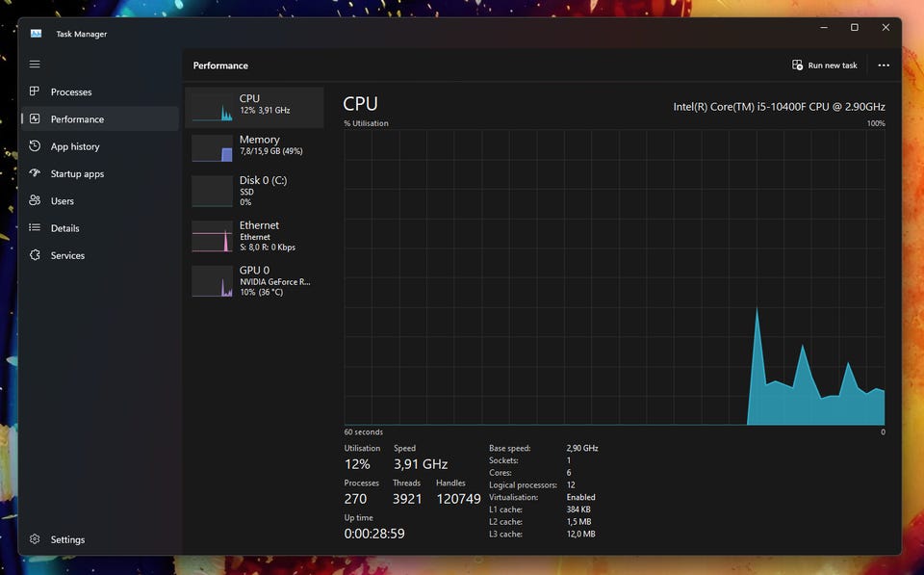Click the Intel Core i5-10400F processor name

pos(779,107)
